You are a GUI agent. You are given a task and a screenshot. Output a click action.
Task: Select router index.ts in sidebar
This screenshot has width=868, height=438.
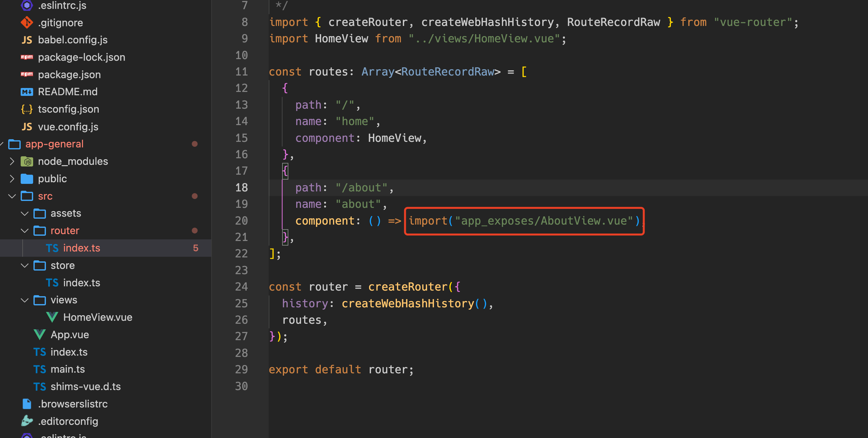tap(81, 248)
